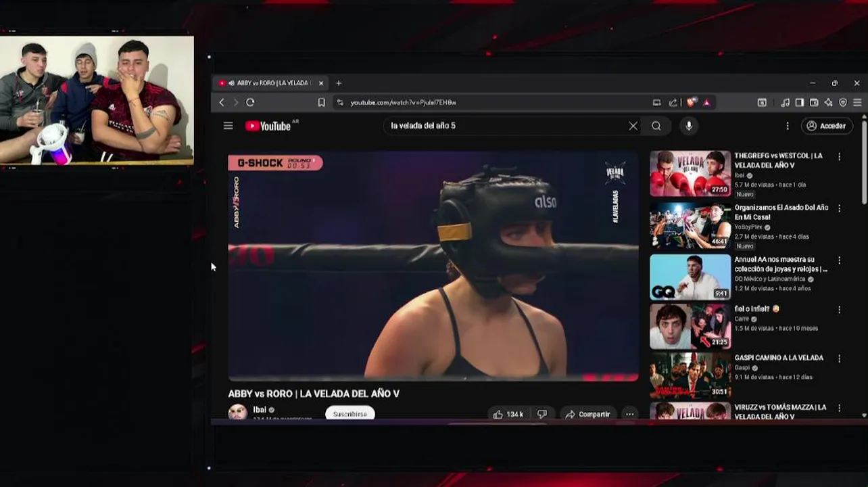This screenshot has height=487, width=868.
Task: Open options menu for VIRUZZ vs TOMÁS MAZZA
Action: pyautogui.click(x=840, y=409)
